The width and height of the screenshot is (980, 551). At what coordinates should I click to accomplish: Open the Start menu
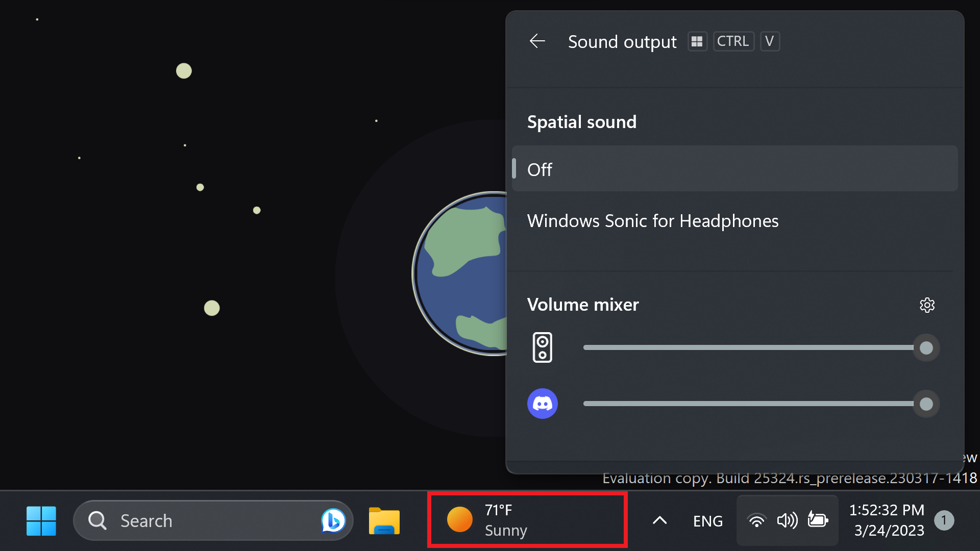pos(41,520)
